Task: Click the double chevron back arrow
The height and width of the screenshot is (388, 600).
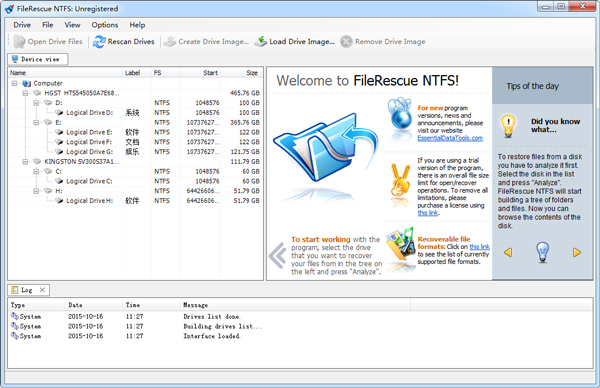Action: (277, 256)
